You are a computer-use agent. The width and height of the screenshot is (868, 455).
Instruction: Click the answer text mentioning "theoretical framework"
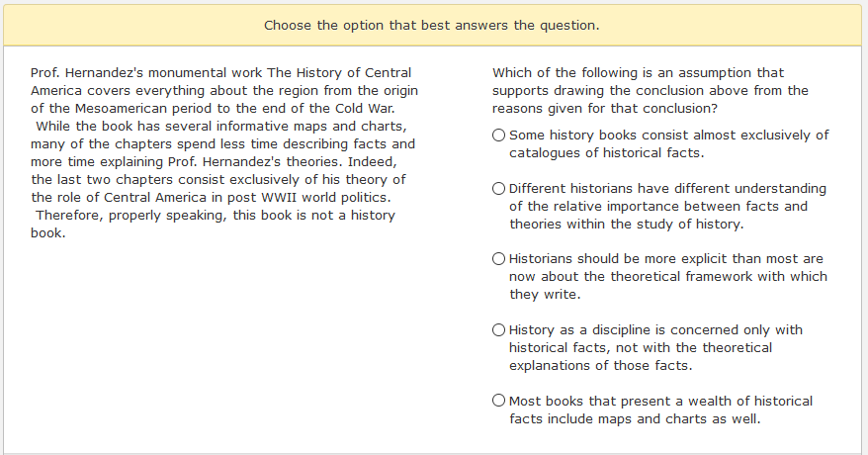668,277
